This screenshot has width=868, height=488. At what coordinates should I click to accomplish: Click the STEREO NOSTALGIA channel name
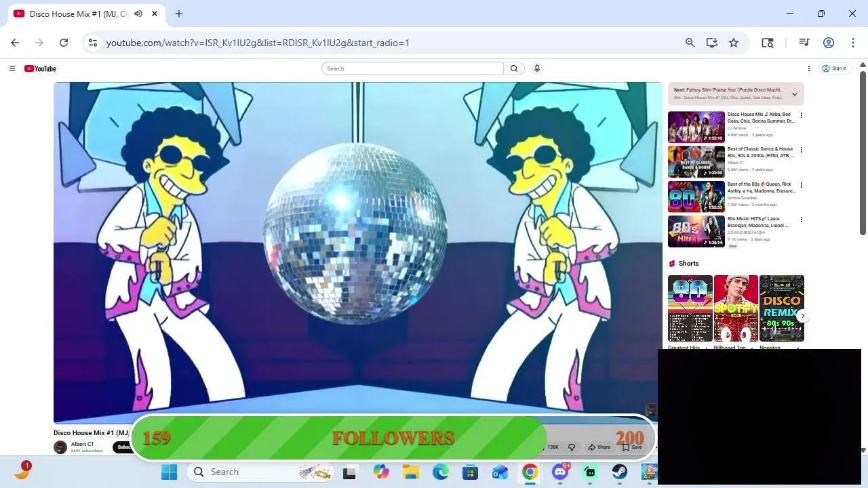(x=745, y=232)
